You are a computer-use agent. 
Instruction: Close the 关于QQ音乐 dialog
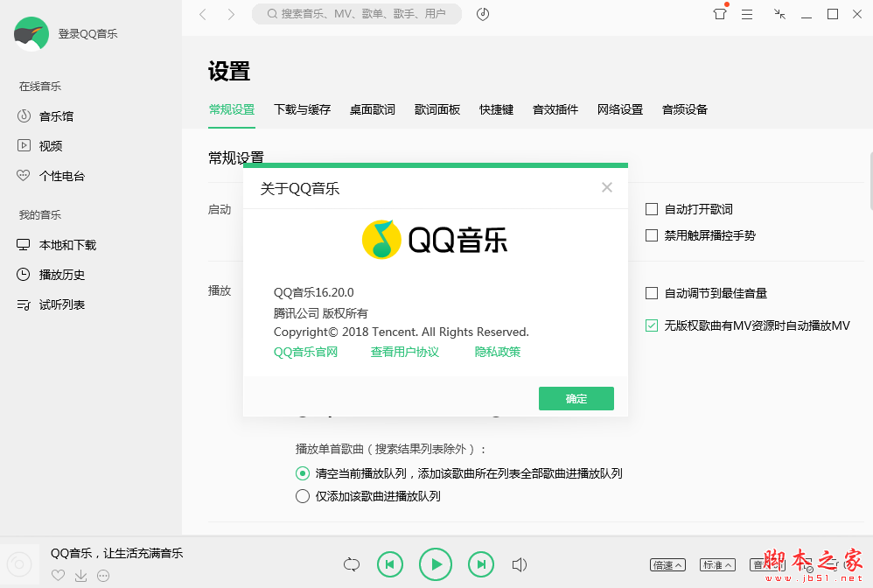(x=607, y=187)
